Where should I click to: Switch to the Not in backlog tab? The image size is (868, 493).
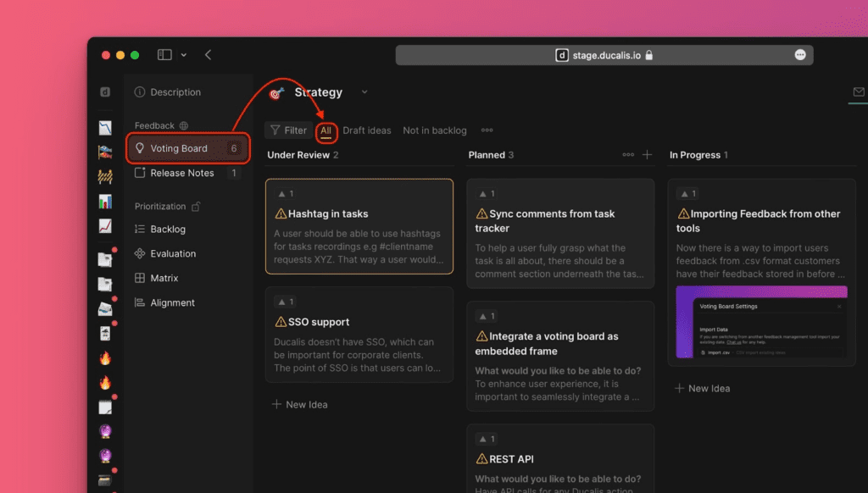434,130
